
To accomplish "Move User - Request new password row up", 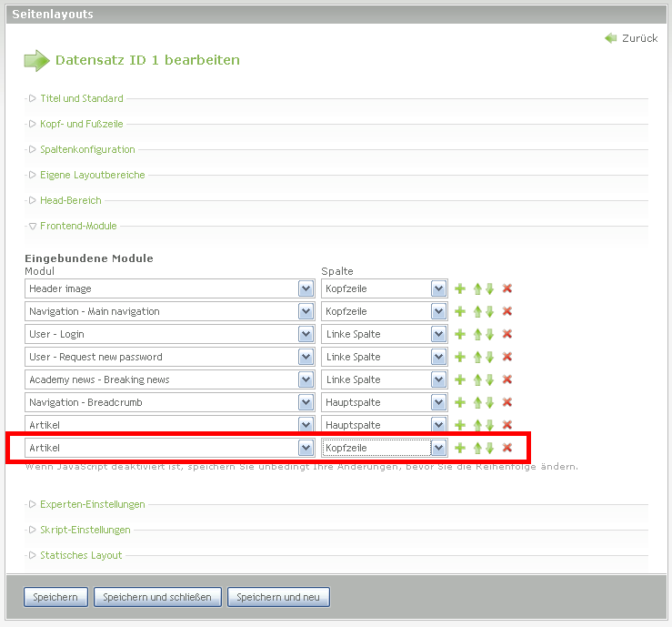I will (477, 357).
